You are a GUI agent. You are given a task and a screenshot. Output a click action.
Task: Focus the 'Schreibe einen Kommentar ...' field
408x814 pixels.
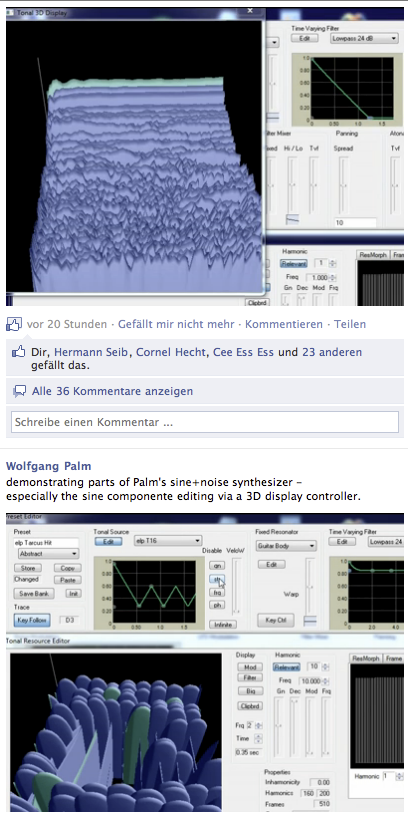(x=205, y=422)
